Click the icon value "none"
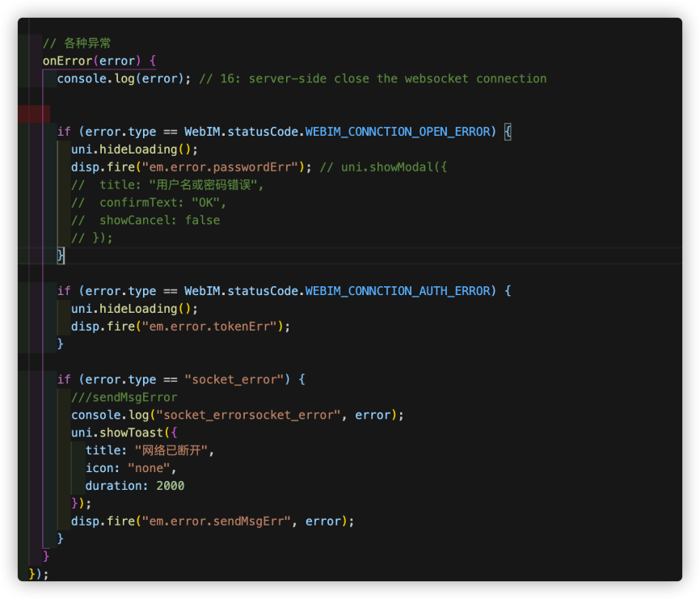The image size is (700, 599). click(150, 468)
